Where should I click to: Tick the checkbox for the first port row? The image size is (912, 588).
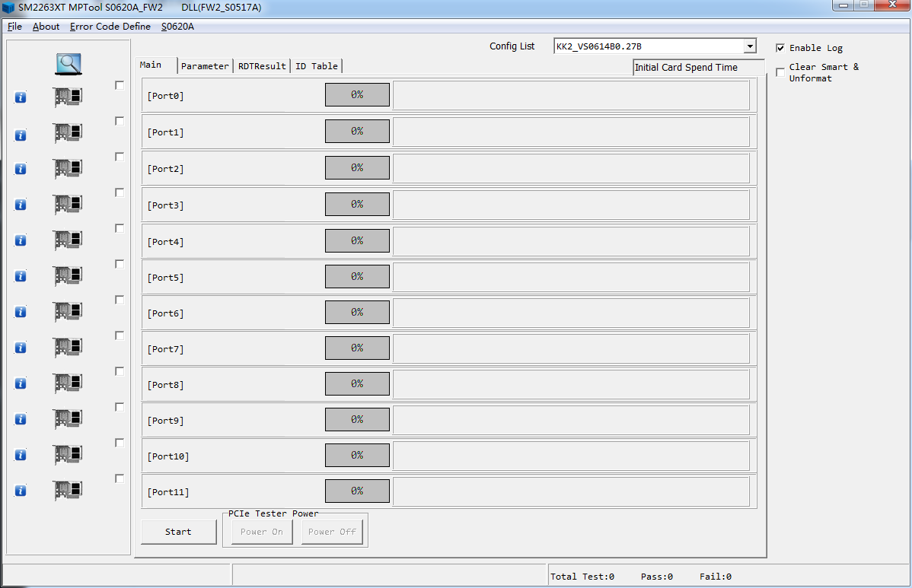coord(120,85)
